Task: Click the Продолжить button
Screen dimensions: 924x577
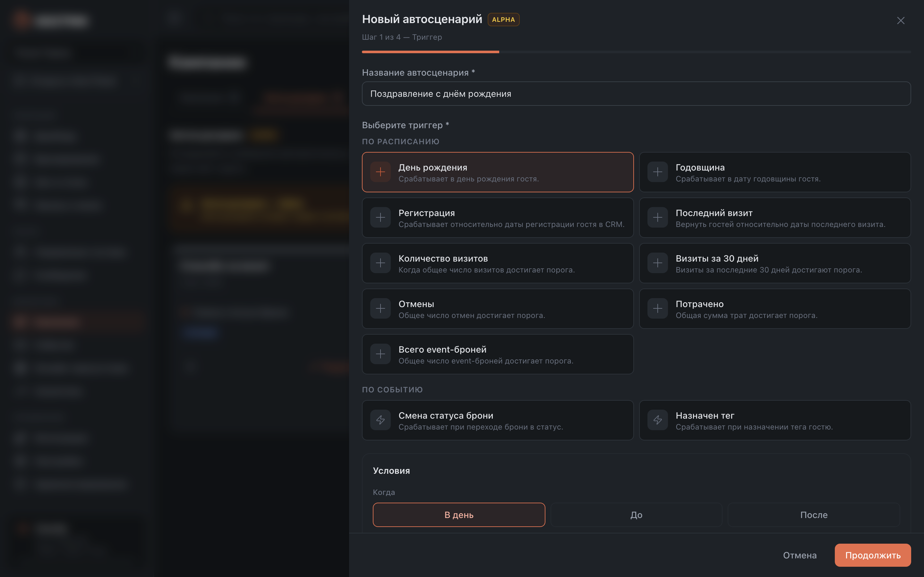Action: pos(872,555)
